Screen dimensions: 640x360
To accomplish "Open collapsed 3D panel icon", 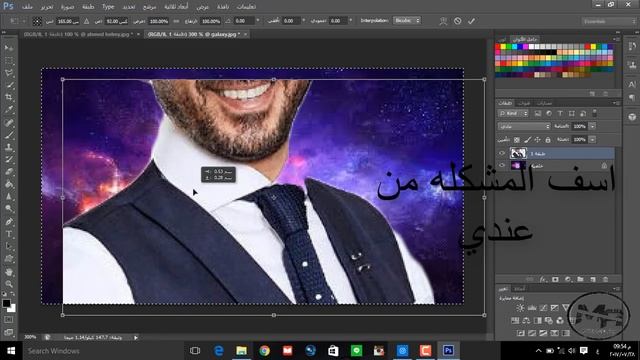I will [632, 117].
